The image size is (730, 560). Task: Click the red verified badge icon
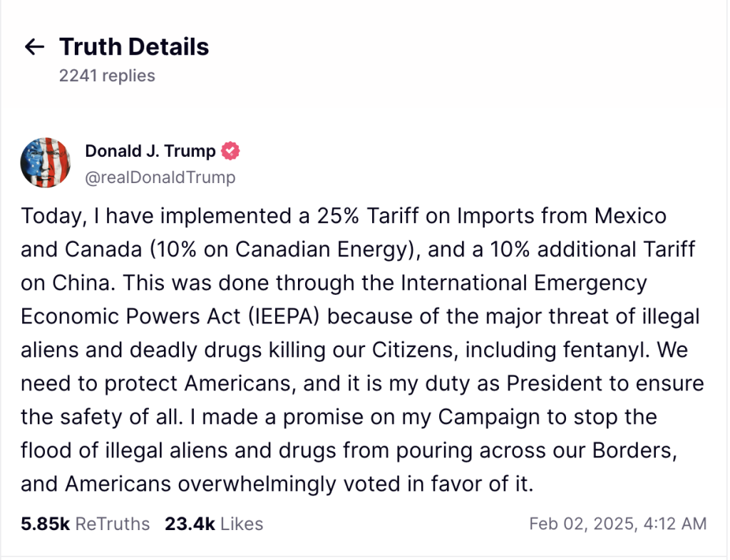point(231,151)
